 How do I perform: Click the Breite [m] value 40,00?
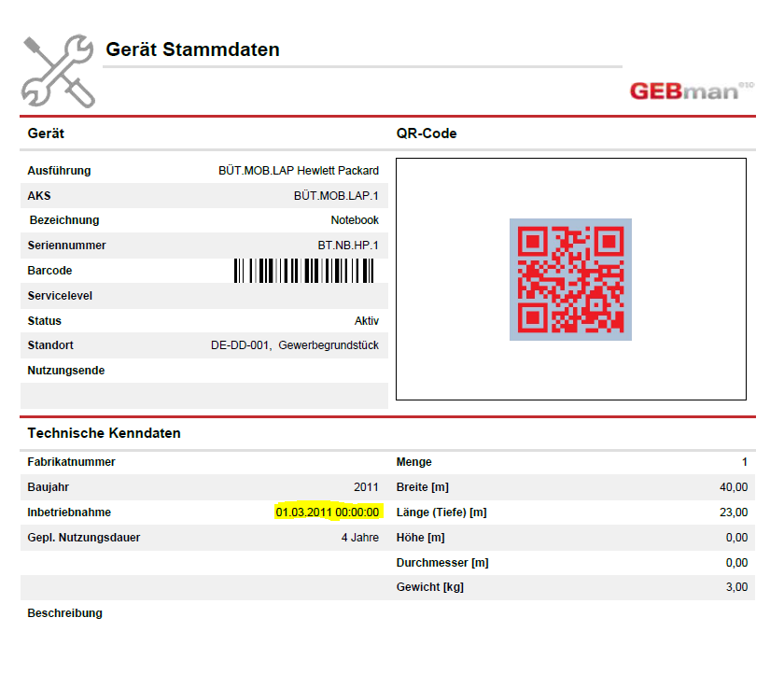(x=733, y=487)
